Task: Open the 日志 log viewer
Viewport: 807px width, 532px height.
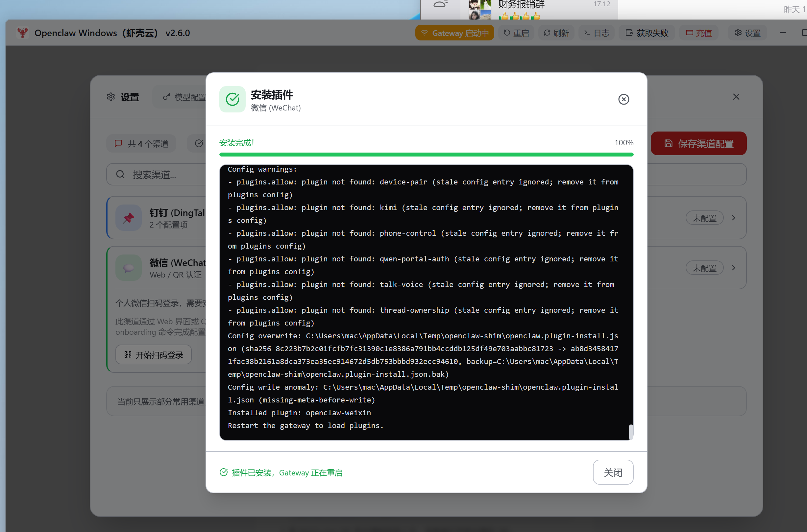Action: (x=596, y=33)
